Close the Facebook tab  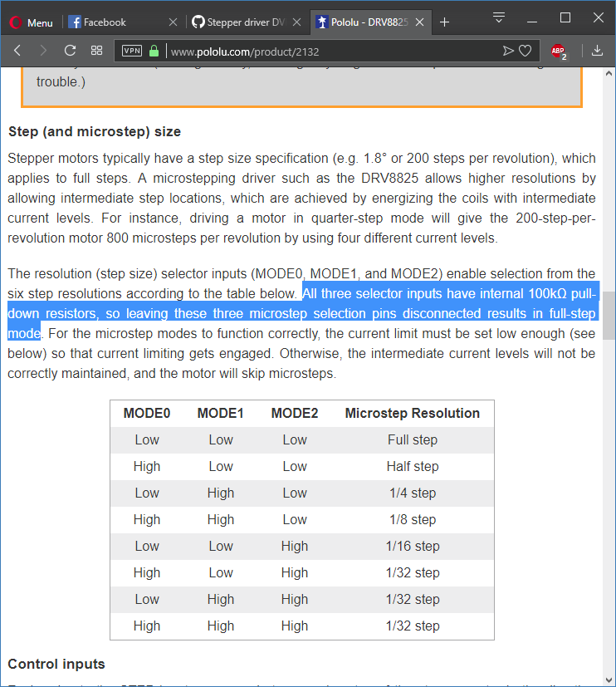click(x=173, y=22)
